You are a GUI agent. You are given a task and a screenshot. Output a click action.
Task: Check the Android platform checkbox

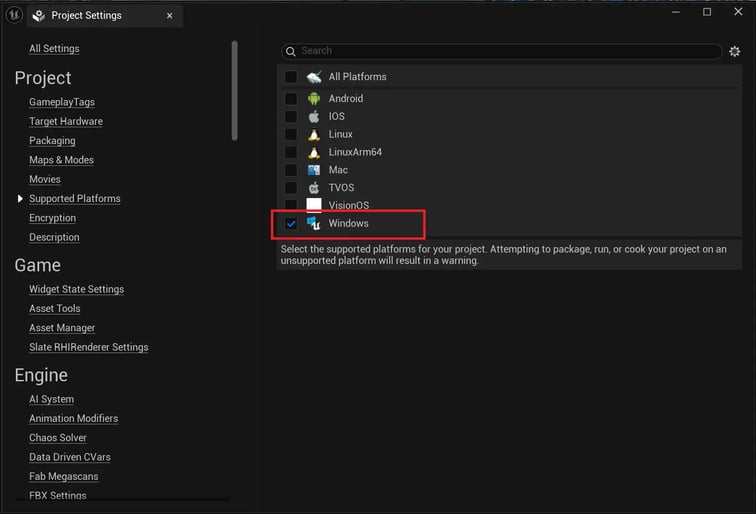click(291, 99)
